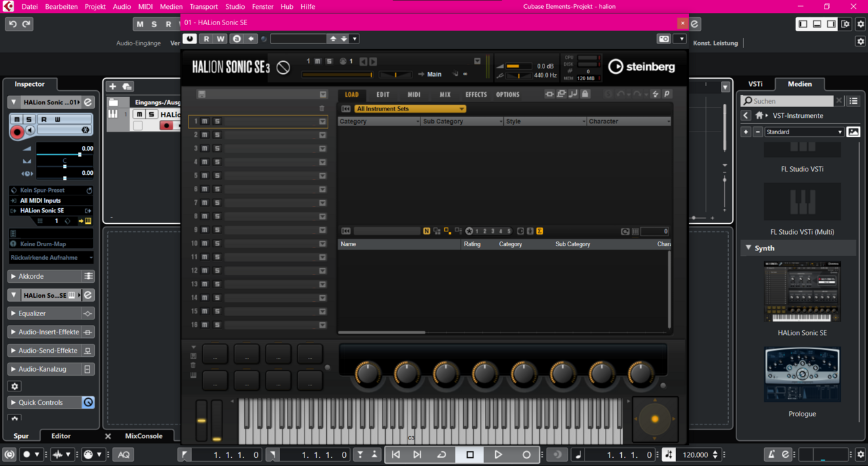The width and height of the screenshot is (868, 466).
Task: Activate the HALion plug-in power button
Action: [189, 39]
